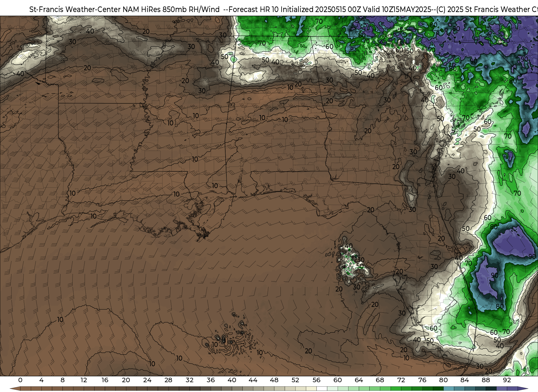Pick the white swatch in the colorbar

point(322,389)
